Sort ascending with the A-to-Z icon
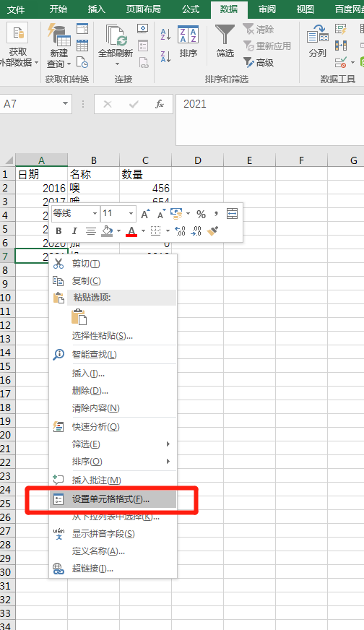Viewport: 364px width, 630px height. click(165, 34)
